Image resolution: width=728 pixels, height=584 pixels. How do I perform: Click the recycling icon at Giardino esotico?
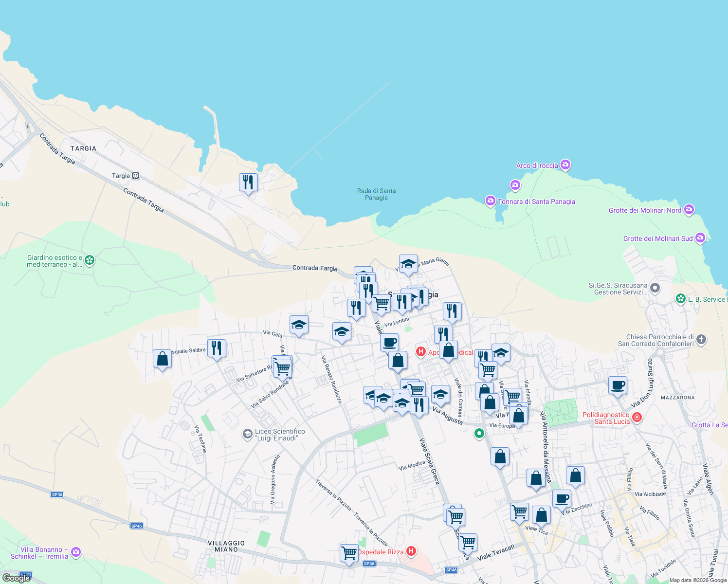[89, 260]
